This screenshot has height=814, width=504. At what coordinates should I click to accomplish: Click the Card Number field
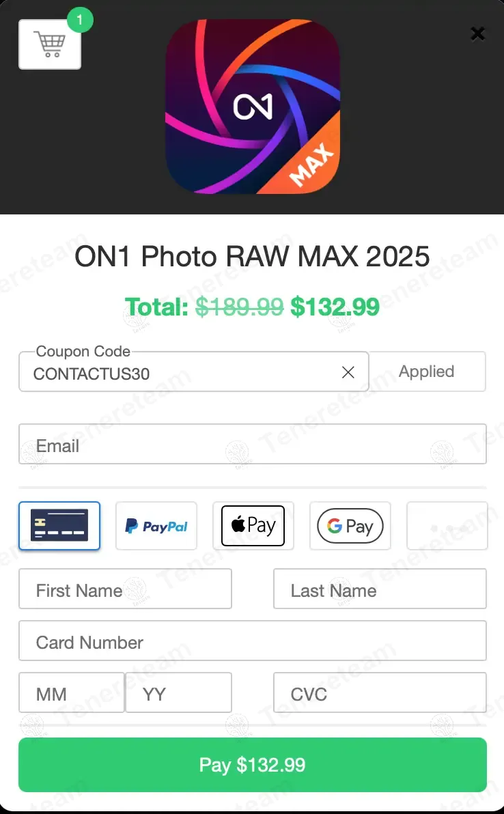click(x=253, y=641)
